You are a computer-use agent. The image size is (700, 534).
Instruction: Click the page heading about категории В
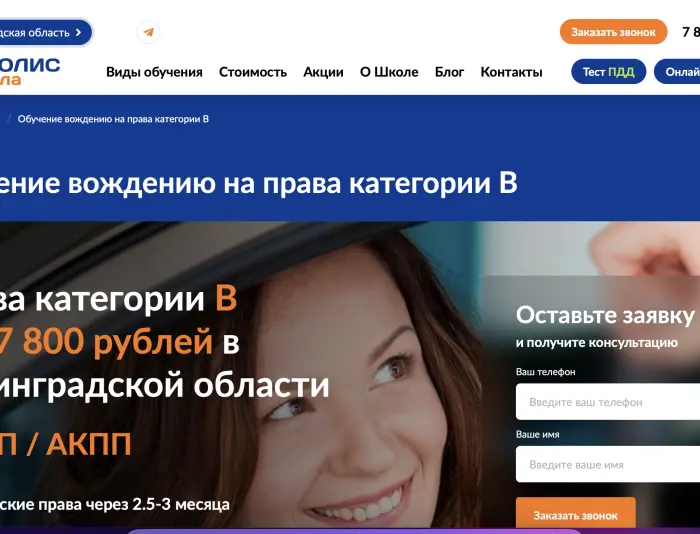(258, 184)
